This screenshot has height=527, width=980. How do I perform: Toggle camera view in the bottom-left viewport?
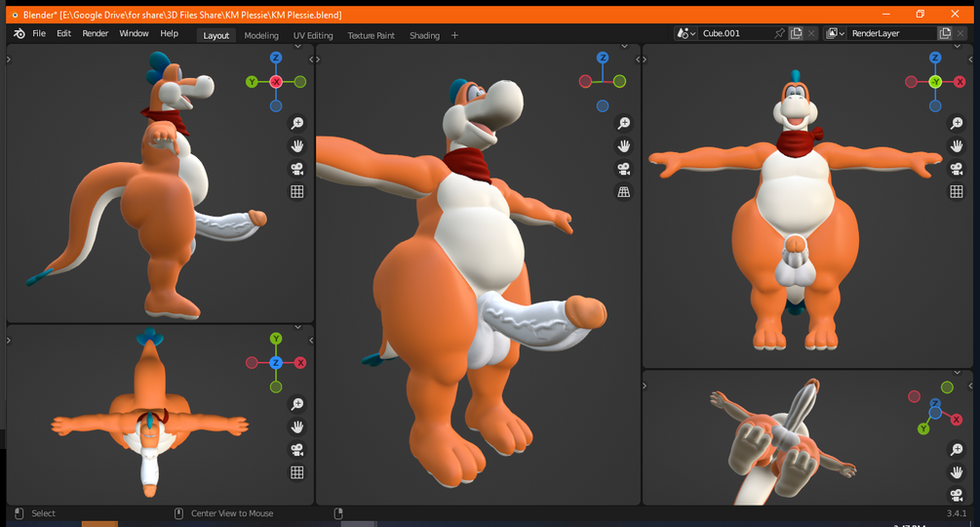[x=296, y=450]
